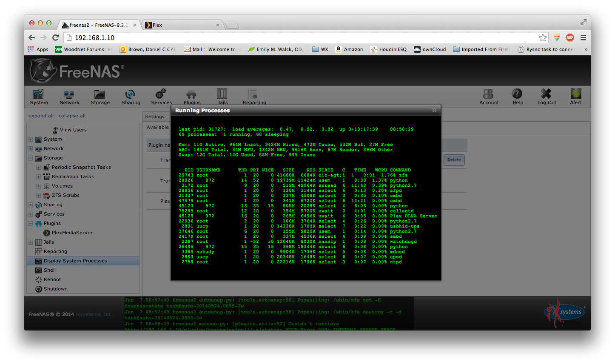Screen dimensions: 615x364
Task: Select Shutdown in the tree
Action: [x=51, y=289]
